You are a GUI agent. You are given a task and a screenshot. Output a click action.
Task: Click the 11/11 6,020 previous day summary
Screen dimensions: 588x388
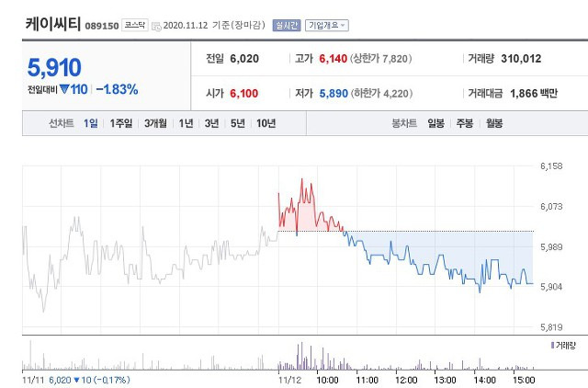(76, 380)
